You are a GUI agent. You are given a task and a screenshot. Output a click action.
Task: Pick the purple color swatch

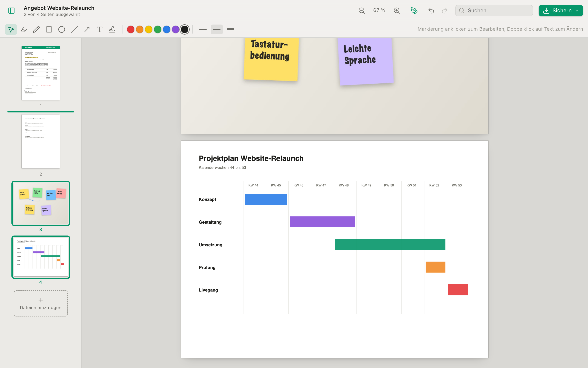pos(175,29)
